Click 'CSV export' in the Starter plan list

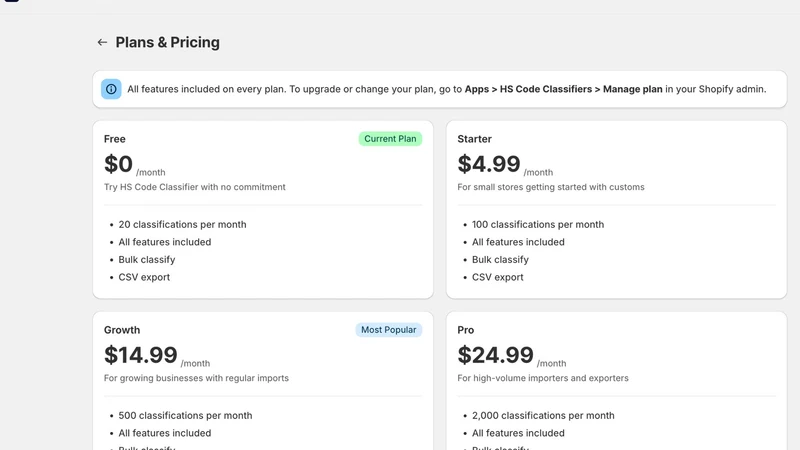coord(498,277)
